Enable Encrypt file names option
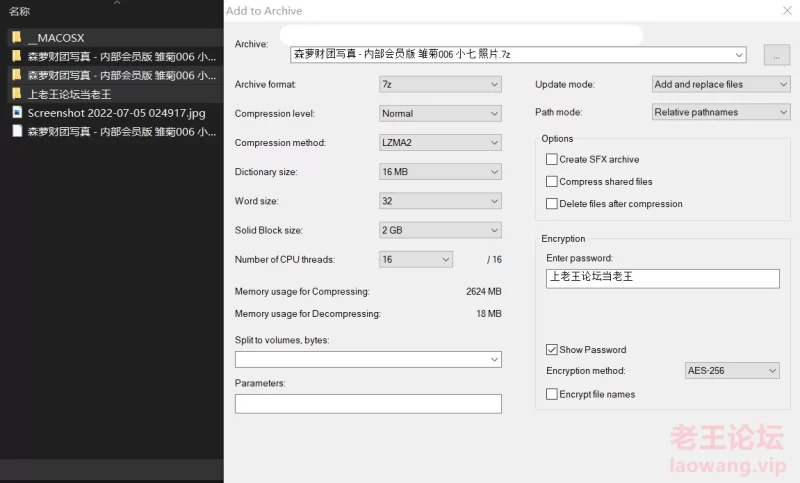 point(552,394)
